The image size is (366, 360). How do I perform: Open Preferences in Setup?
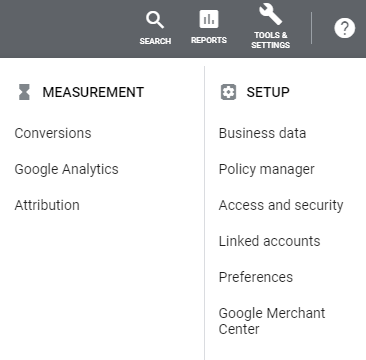(x=256, y=277)
